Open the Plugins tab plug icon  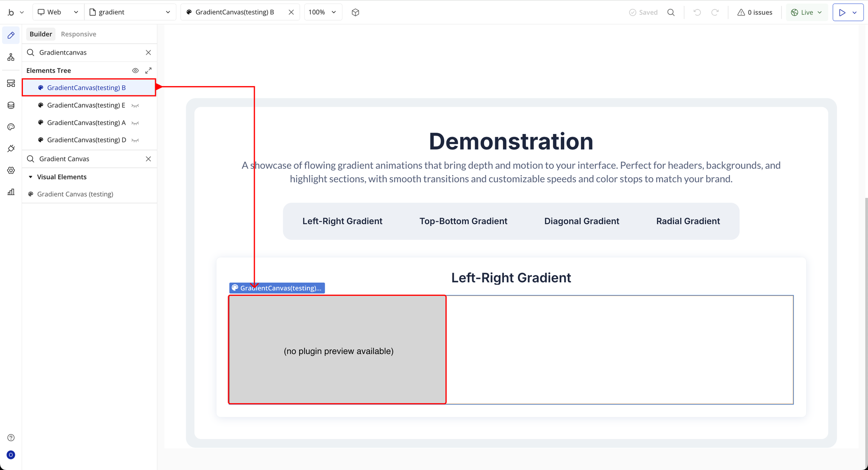[11, 148]
